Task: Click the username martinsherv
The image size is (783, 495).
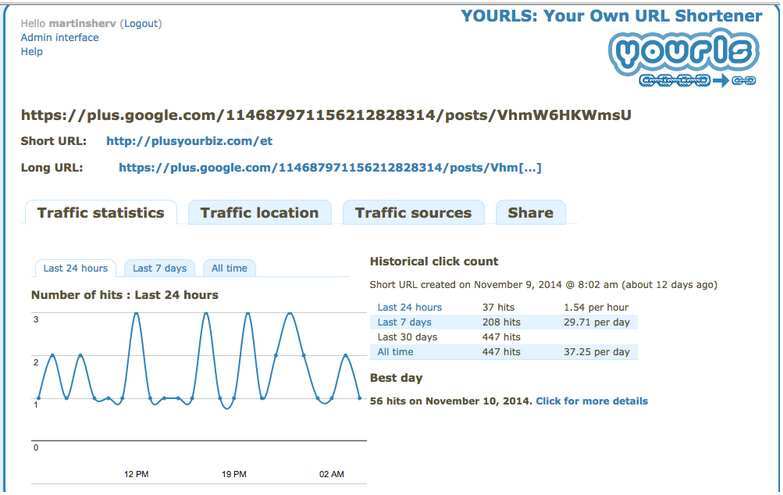Action: tap(82, 23)
